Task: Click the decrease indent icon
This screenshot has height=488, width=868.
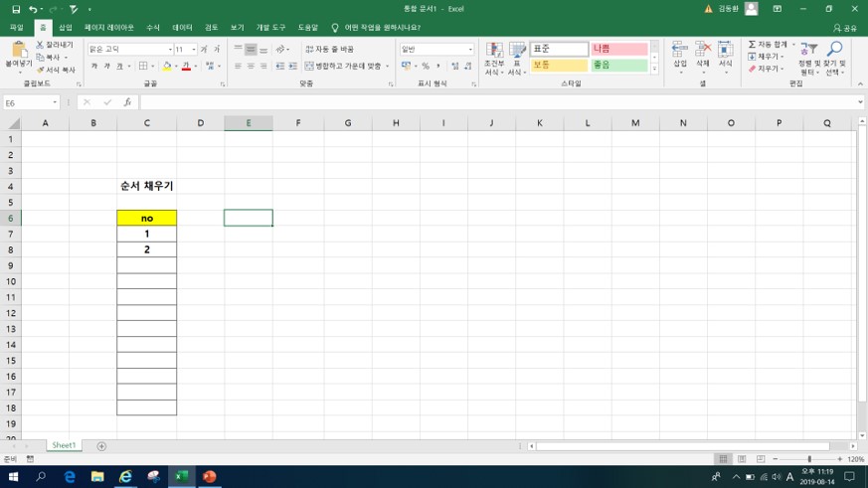Action: tap(280, 66)
